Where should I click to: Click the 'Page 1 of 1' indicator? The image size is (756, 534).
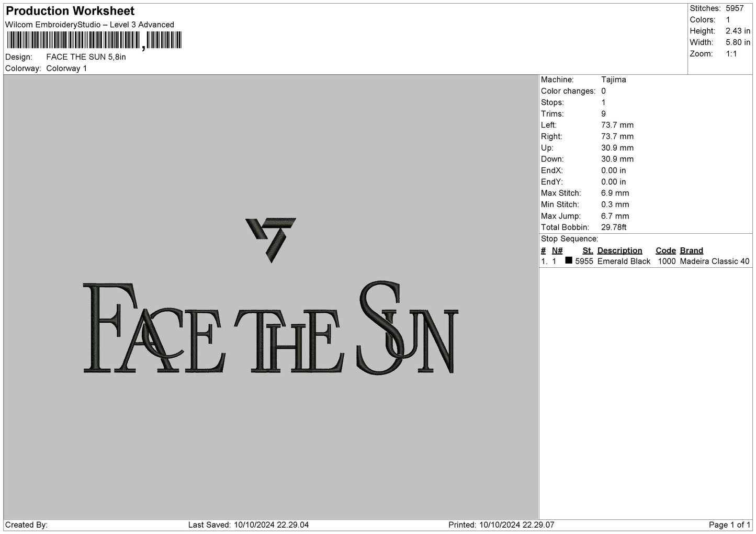[x=729, y=525]
